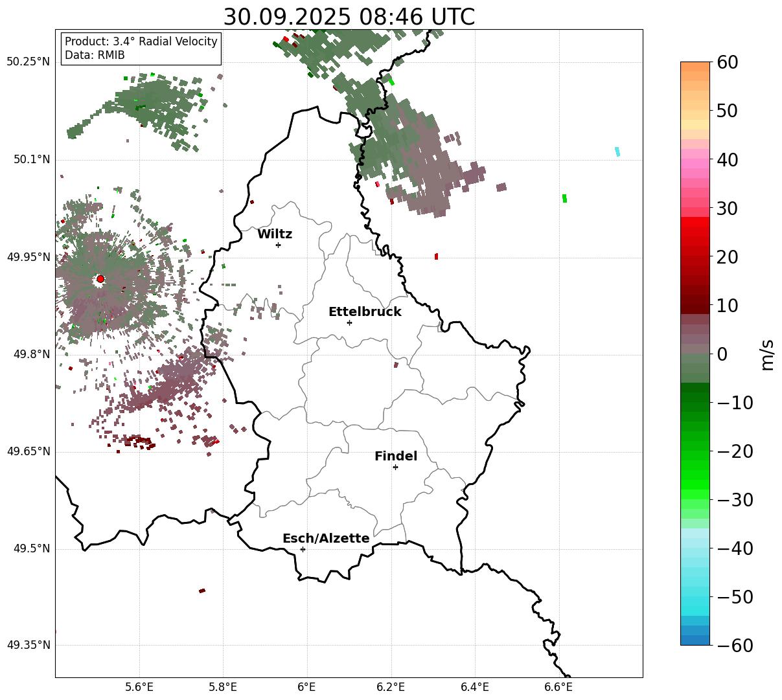The width and height of the screenshot is (782, 700).
Task: Click the 6.6°E longitude tick label
Action: pos(558,686)
